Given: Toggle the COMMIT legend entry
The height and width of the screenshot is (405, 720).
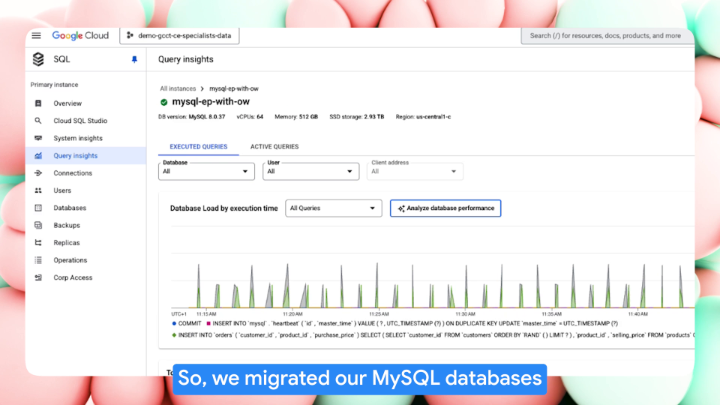Looking at the screenshot, I should [x=186, y=324].
